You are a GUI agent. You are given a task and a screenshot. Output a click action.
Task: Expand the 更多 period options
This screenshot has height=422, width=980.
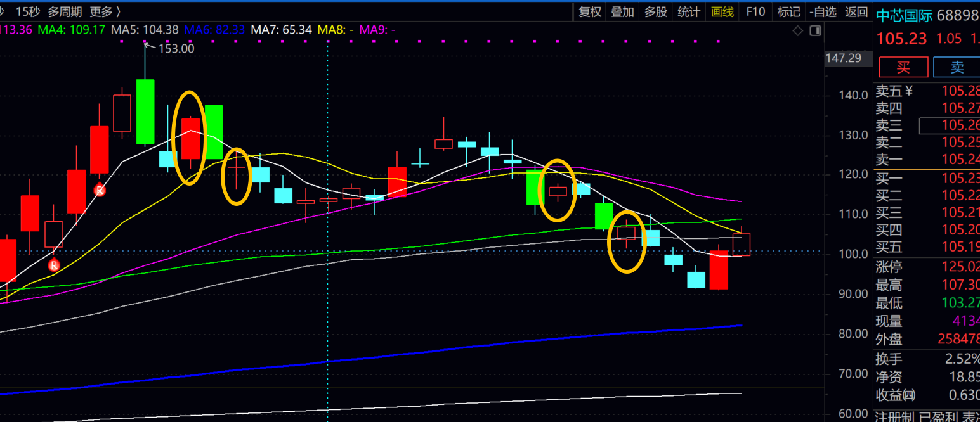click(x=105, y=11)
